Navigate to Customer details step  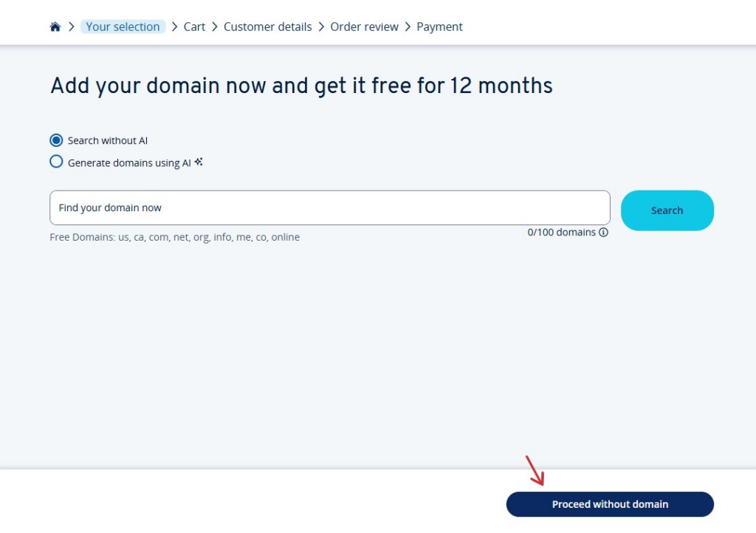[268, 27]
